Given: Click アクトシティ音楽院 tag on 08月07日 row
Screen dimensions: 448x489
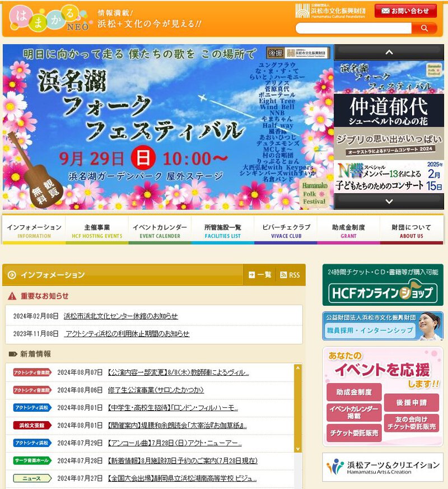Looking at the screenshot, I should 32,372.
